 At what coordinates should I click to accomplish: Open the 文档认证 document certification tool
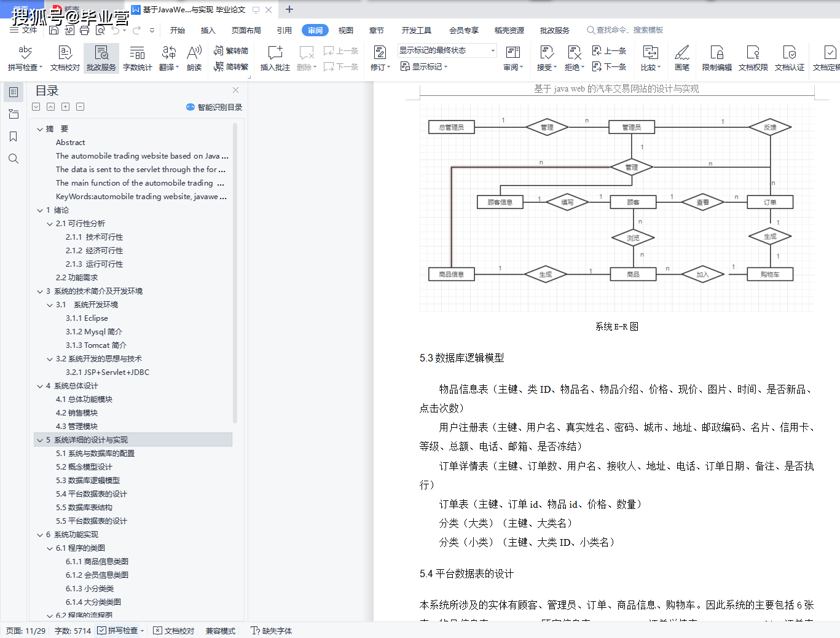coord(789,58)
